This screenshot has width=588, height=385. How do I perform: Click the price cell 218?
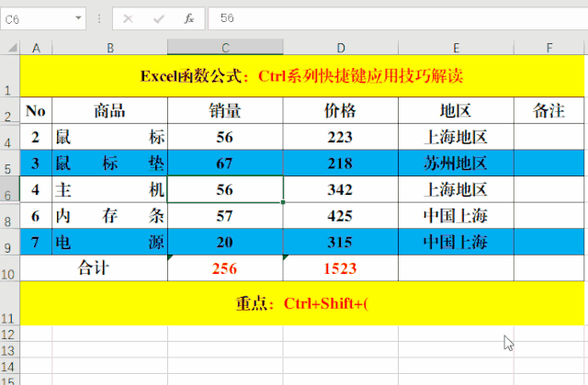[x=341, y=163]
